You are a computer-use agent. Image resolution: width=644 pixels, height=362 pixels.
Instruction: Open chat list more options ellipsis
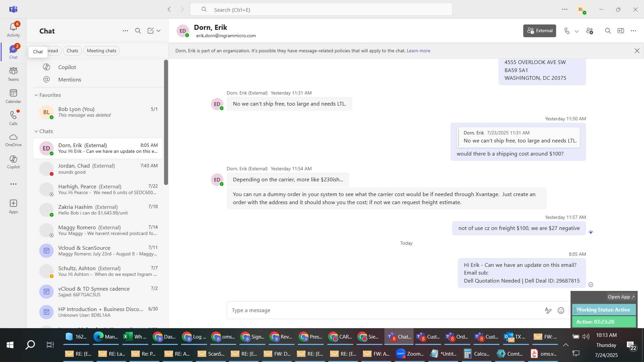tap(125, 31)
